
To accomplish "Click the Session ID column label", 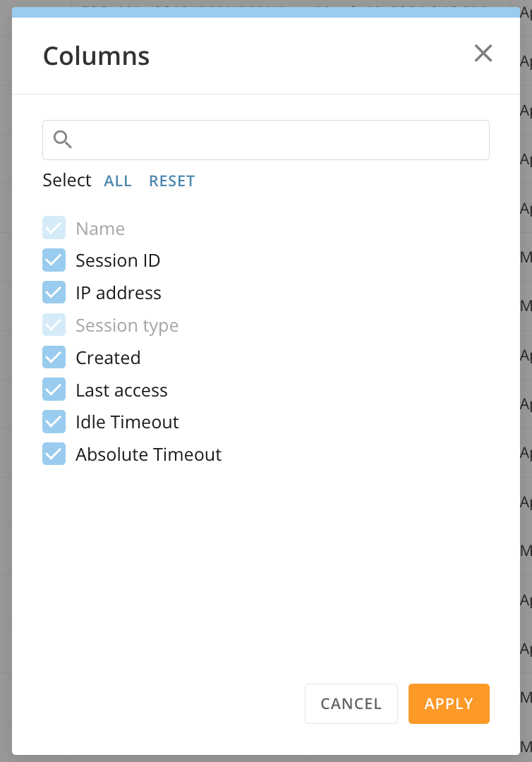I will 118,260.
